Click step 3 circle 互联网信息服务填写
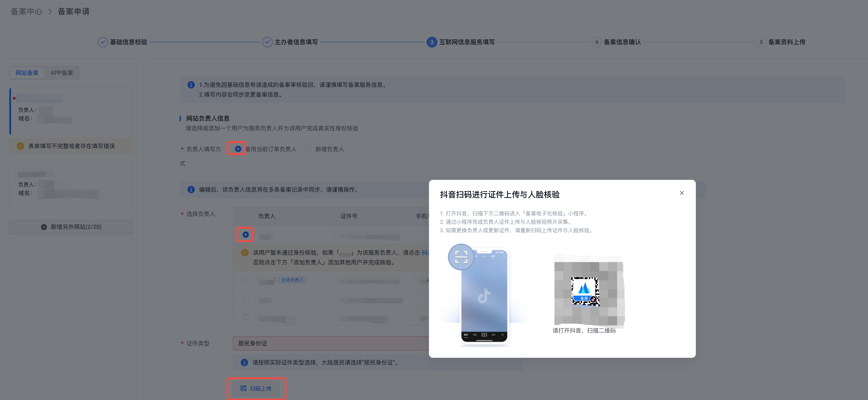This screenshot has width=868, height=400. (x=432, y=42)
